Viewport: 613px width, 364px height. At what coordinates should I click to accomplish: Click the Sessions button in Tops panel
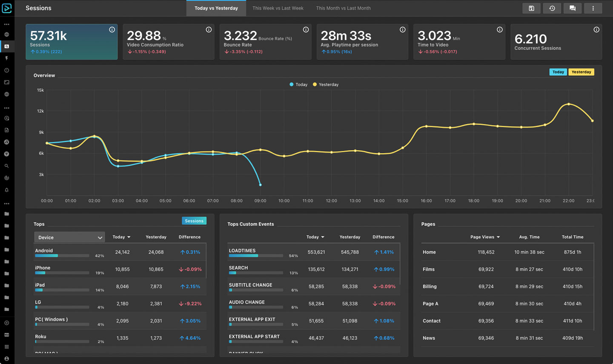tap(194, 221)
